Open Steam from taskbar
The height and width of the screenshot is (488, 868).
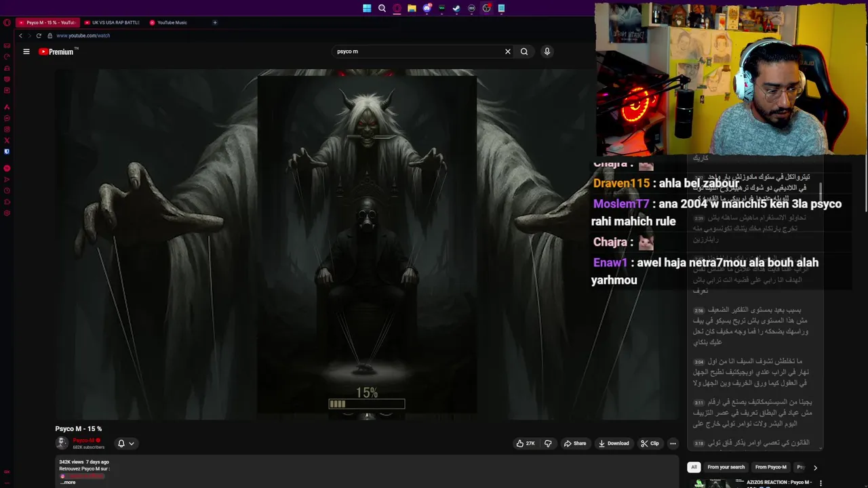[456, 8]
